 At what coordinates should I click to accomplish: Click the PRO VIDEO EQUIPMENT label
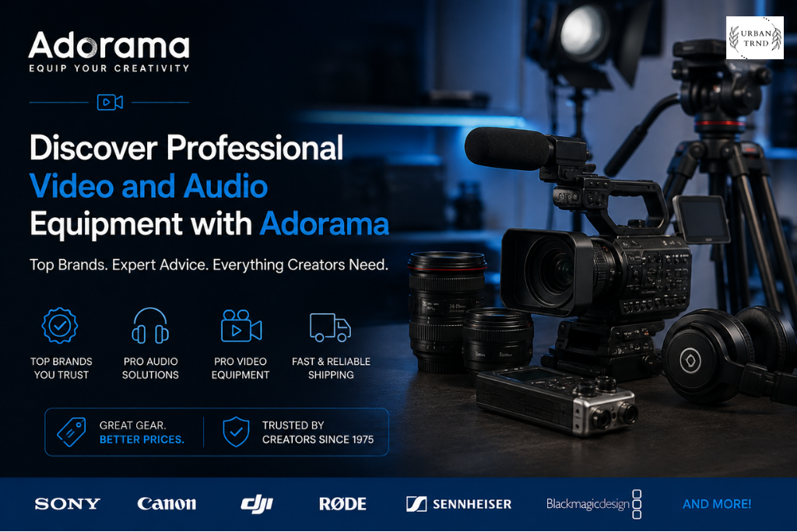241,368
